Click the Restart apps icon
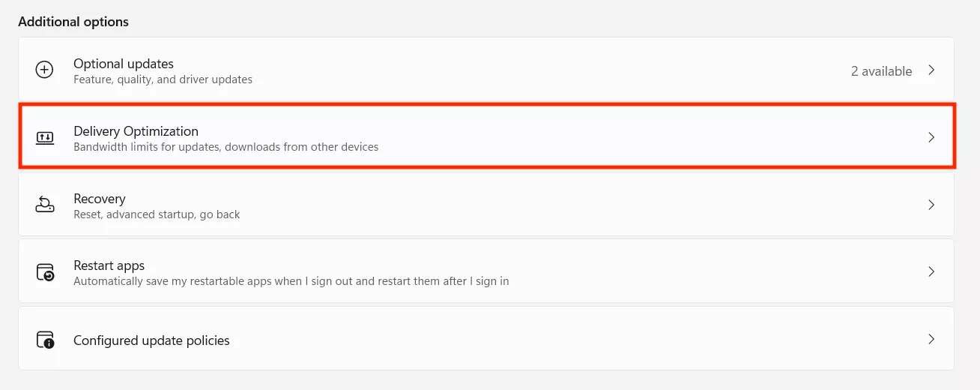This screenshot has width=980, height=390. 45,272
